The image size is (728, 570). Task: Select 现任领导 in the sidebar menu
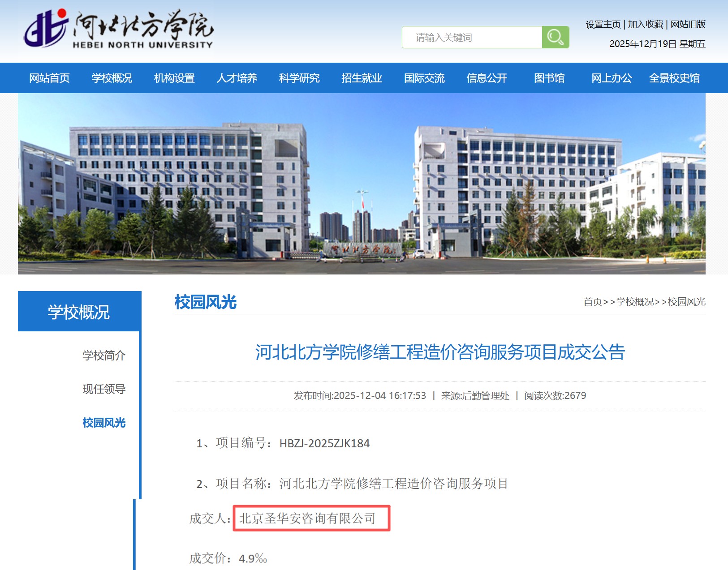(104, 389)
